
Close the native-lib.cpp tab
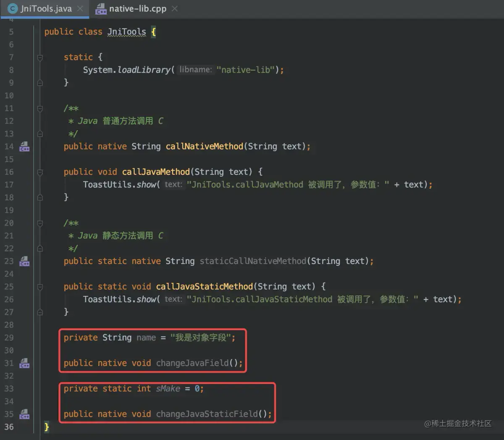(175, 8)
